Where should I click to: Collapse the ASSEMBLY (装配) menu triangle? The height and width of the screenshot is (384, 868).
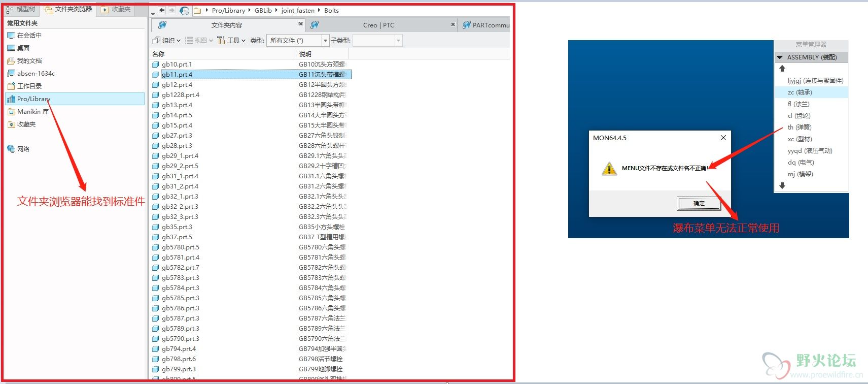tap(780, 57)
